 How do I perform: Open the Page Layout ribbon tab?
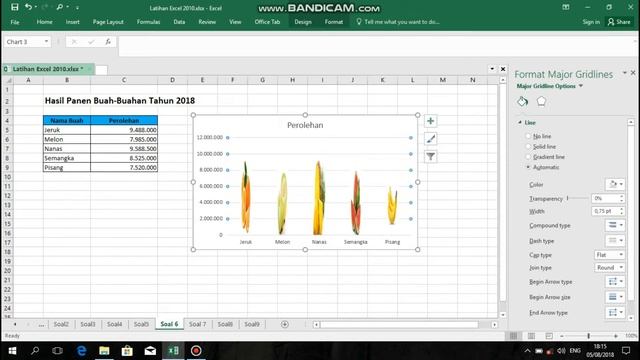[x=108, y=22]
